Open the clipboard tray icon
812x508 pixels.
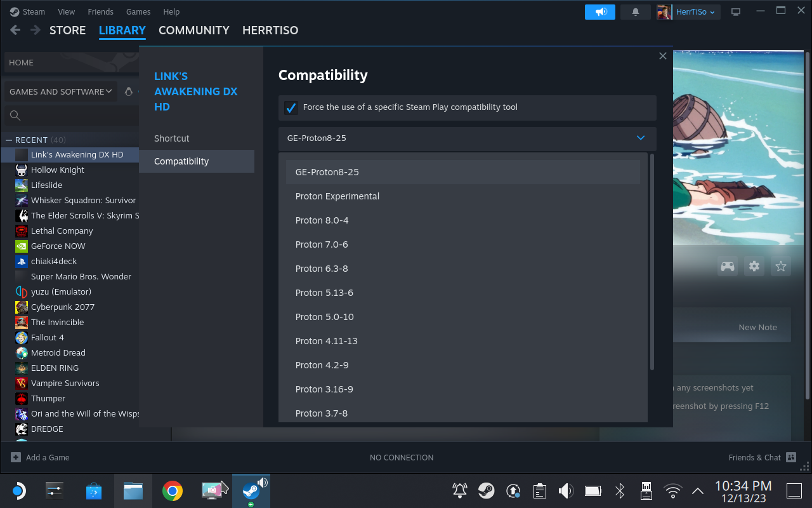(540, 490)
